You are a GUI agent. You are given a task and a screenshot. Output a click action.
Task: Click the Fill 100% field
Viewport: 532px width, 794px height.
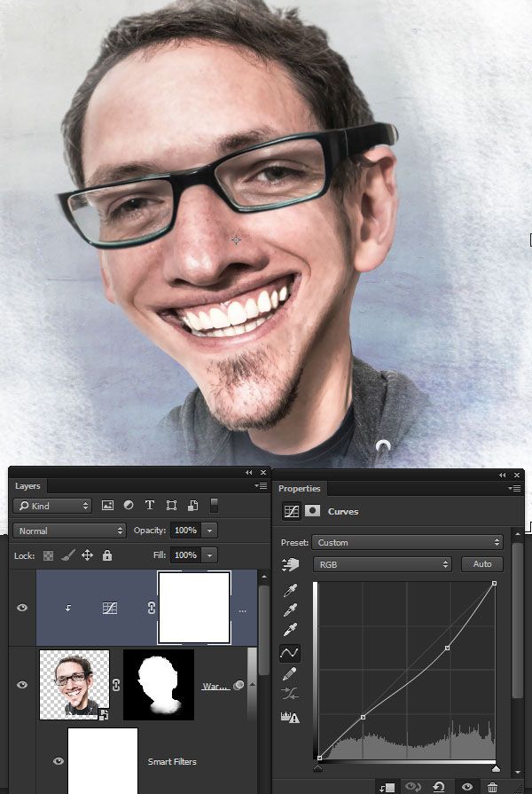[185, 555]
